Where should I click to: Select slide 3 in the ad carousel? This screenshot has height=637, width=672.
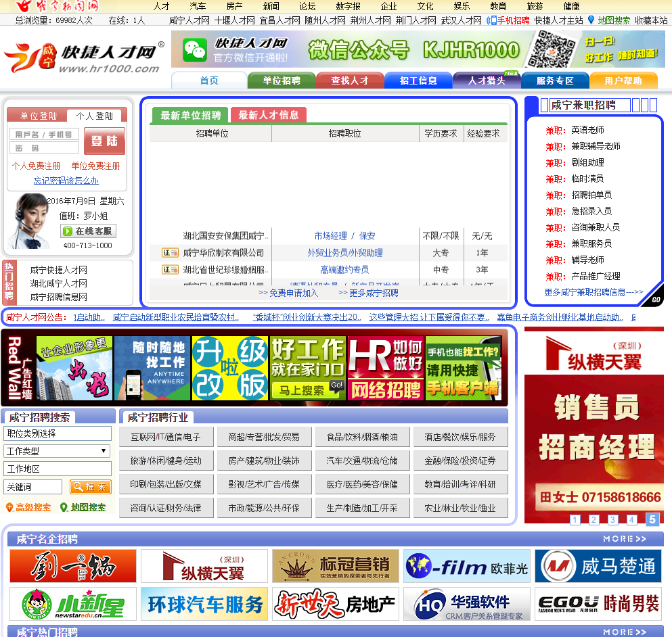pos(612,519)
